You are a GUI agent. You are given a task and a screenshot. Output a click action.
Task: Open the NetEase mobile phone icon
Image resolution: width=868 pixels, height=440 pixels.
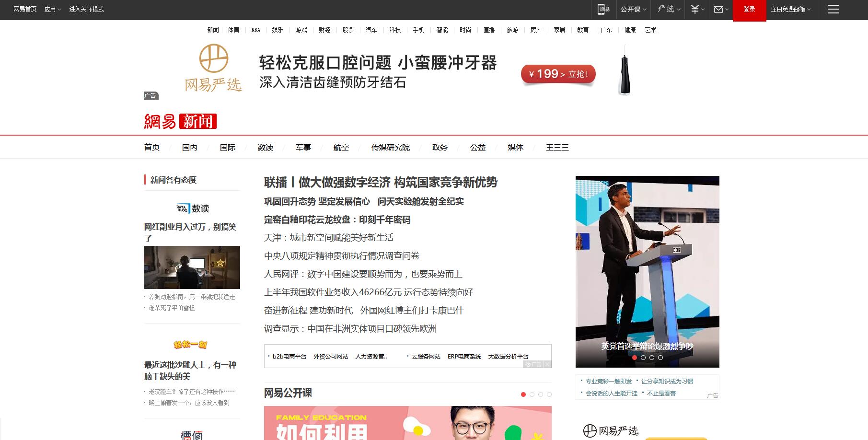[603, 9]
